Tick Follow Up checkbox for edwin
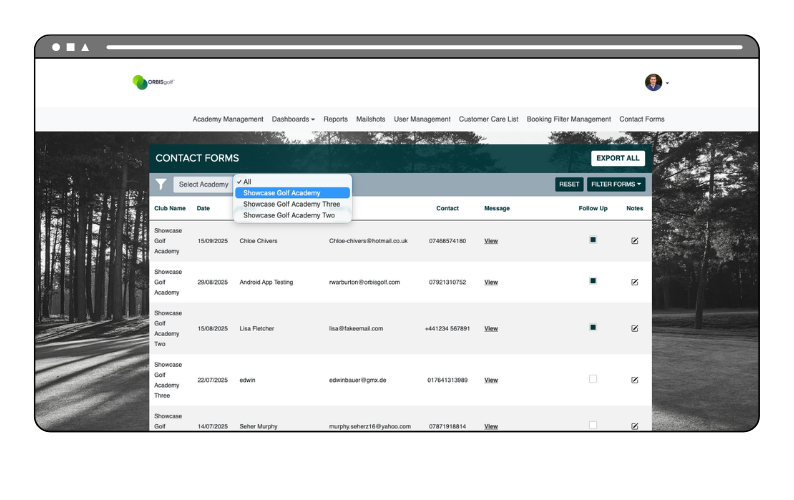Viewport: 794px width, 500px height. tap(593, 379)
